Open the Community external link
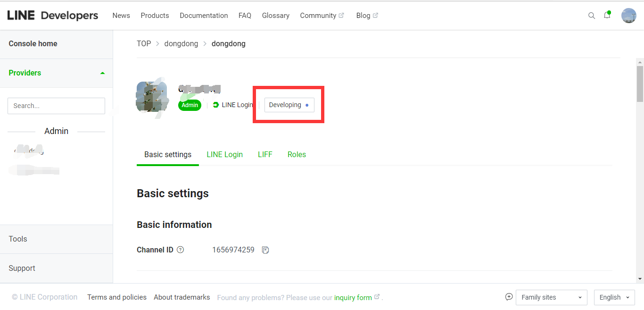This screenshot has height=310, width=644. pyautogui.click(x=322, y=16)
